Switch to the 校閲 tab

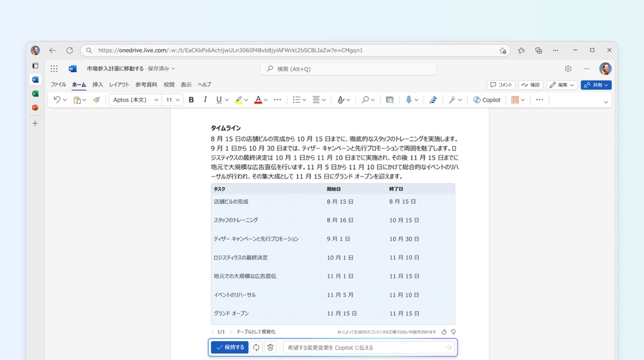[169, 85]
